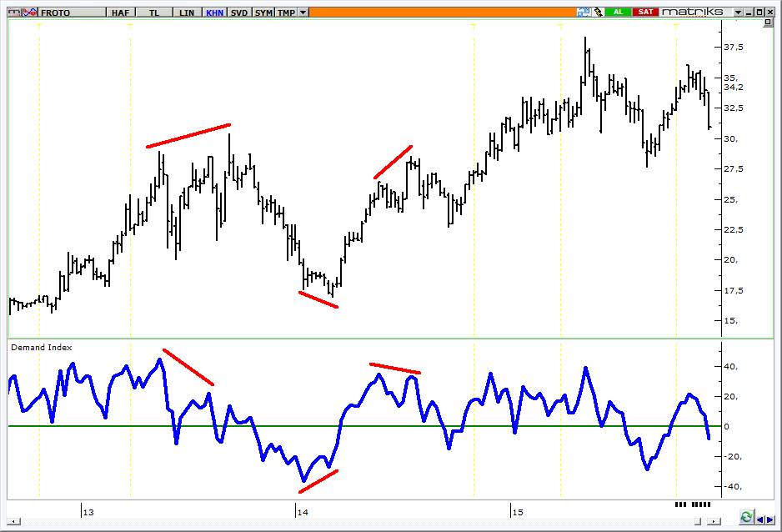Image resolution: width=782 pixels, height=532 pixels.
Task: Select the HAF period item
Action: tap(120, 13)
